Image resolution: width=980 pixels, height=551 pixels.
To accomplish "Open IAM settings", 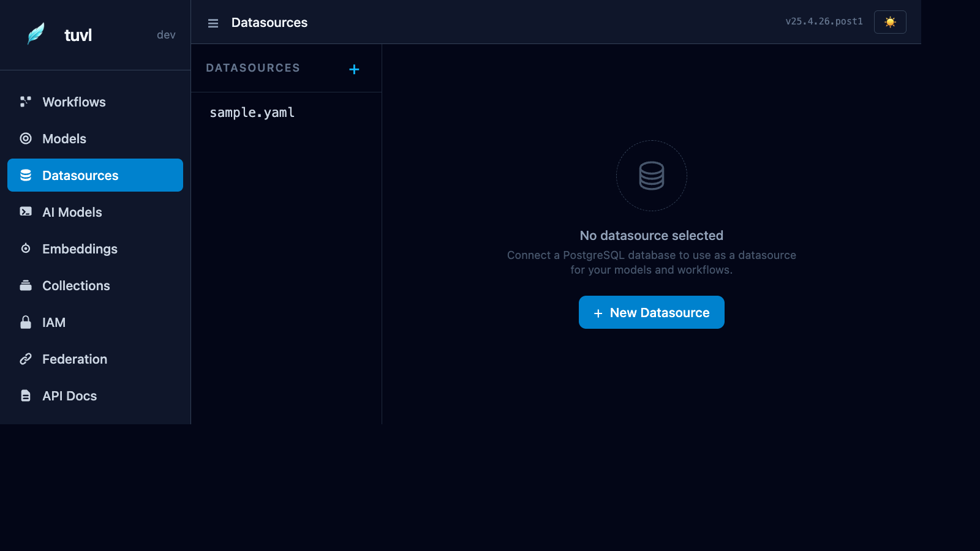I will click(x=95, y=322).
